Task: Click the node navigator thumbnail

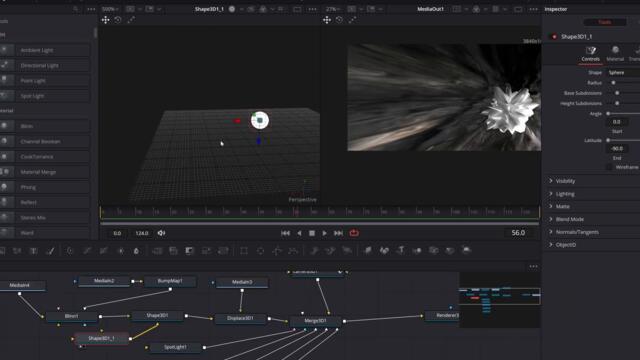Action: pyautogui.click(x=500, y=300)
